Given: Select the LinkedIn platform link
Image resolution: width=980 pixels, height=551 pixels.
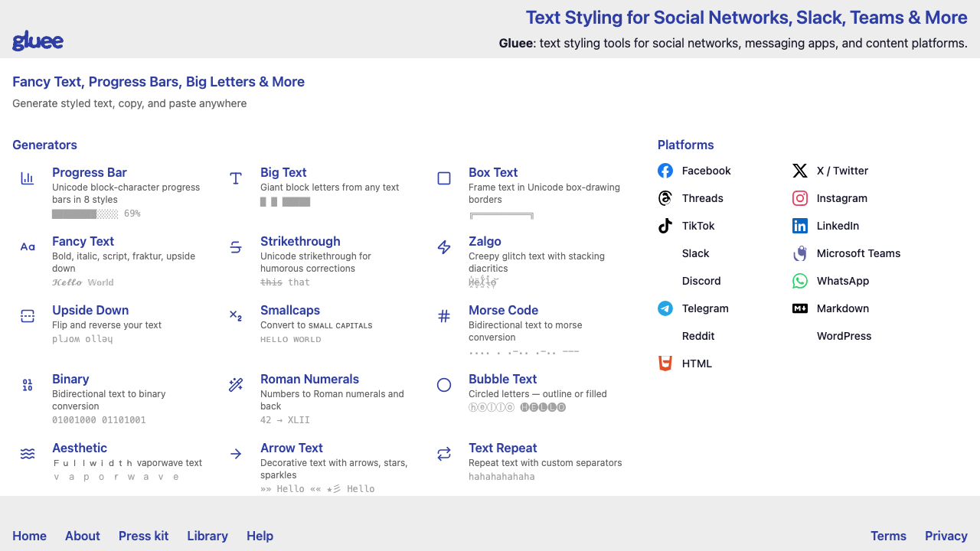Looking at the screenshot, I should tap(838, 226).
